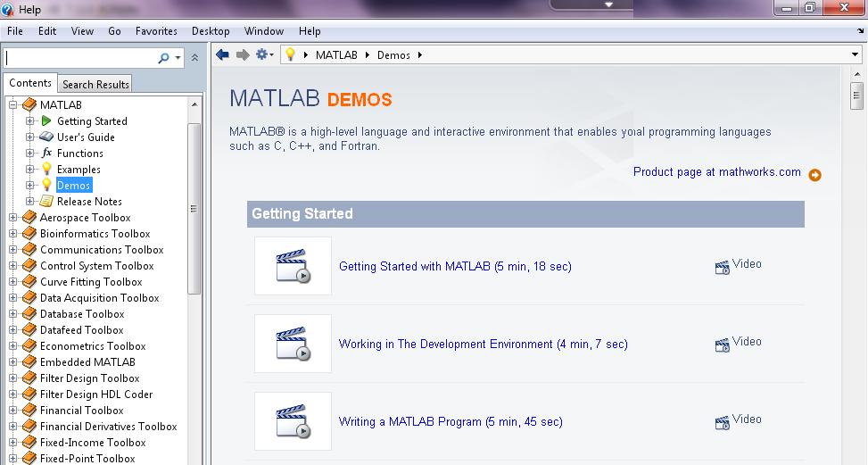Open the Favorites menu
The width and height of the screenshot is (868, 465).
point(156,31)
